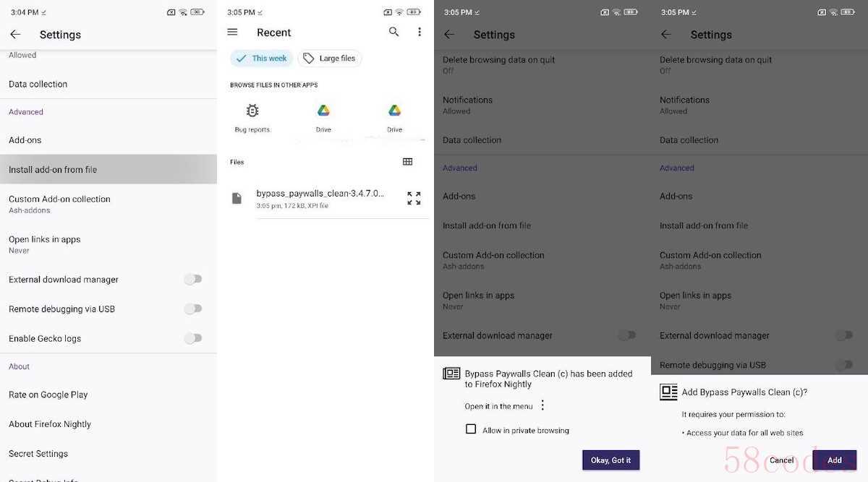Switch file list to grid view
Viewport: 868px width, 482px height.
[408, 162]
